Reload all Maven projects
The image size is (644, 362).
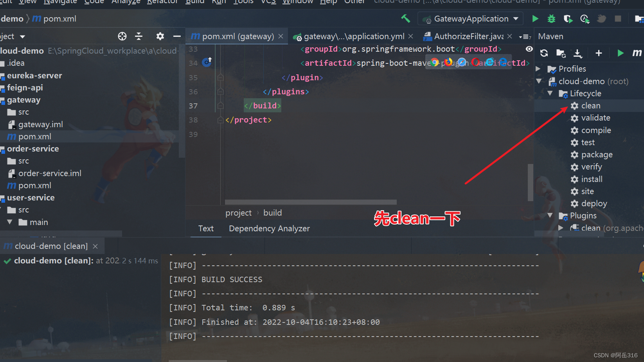pyautogui.click(x=544, y=53)
